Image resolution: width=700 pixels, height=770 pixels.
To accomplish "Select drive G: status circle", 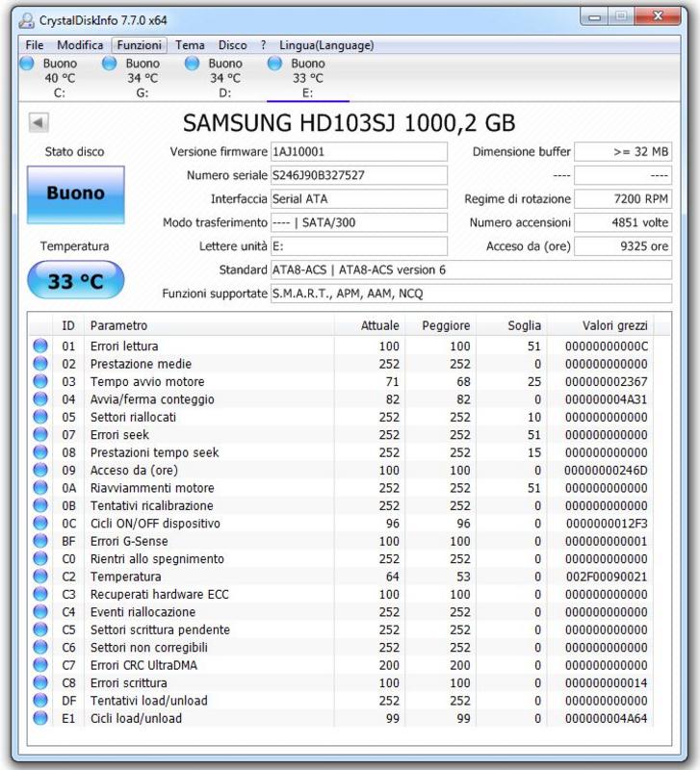I will (110, 64).
